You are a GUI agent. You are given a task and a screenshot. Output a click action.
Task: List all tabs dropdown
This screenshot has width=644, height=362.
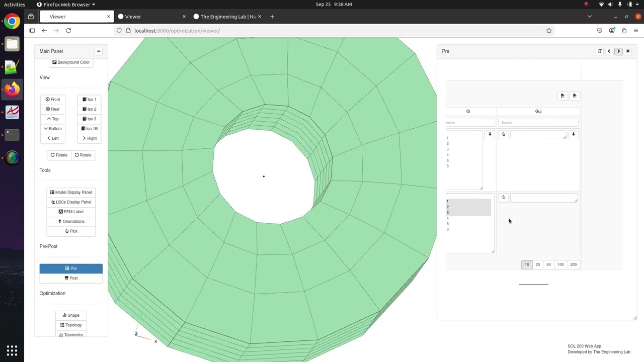[x=590, y=17]
